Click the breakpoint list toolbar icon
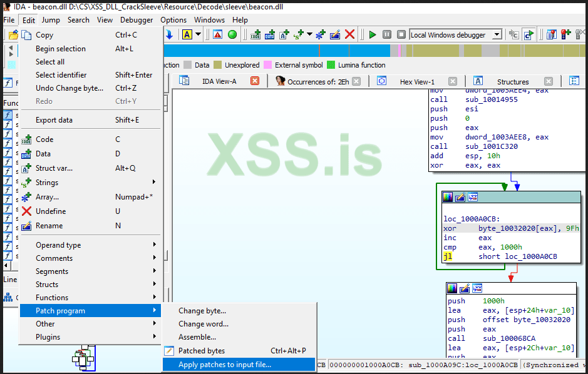 pyautogui.click(x=552, y=35)
